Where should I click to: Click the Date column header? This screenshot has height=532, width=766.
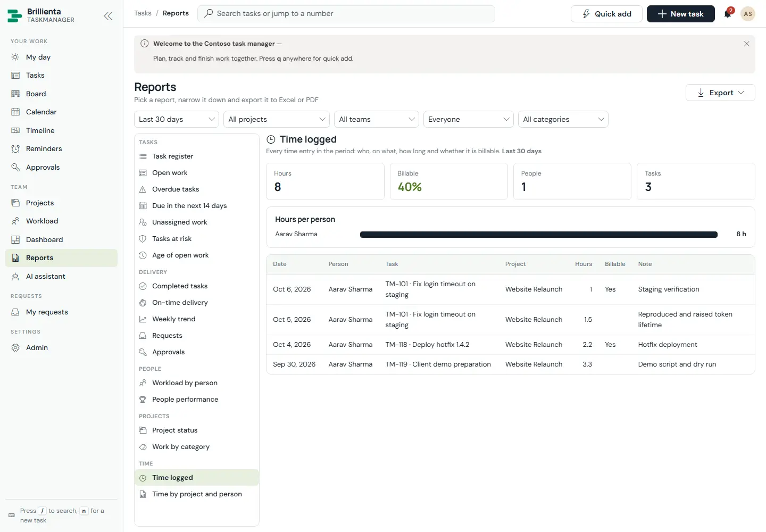(280, 264)
